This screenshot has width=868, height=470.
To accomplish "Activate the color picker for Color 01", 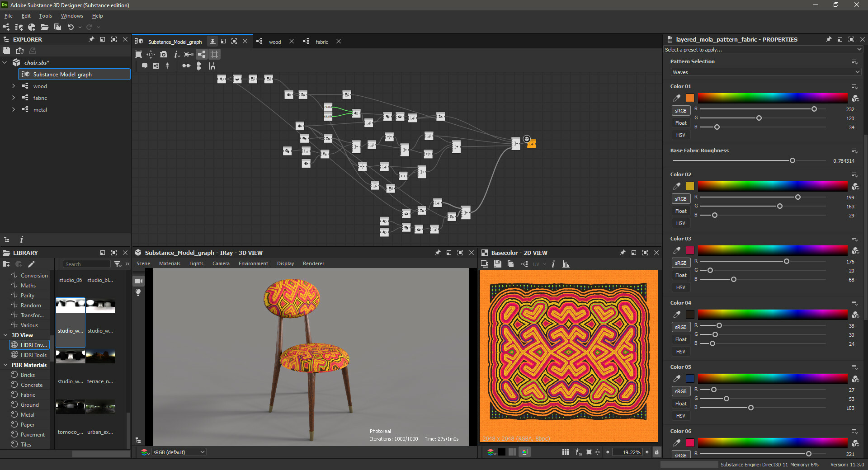I will [677, 98].
